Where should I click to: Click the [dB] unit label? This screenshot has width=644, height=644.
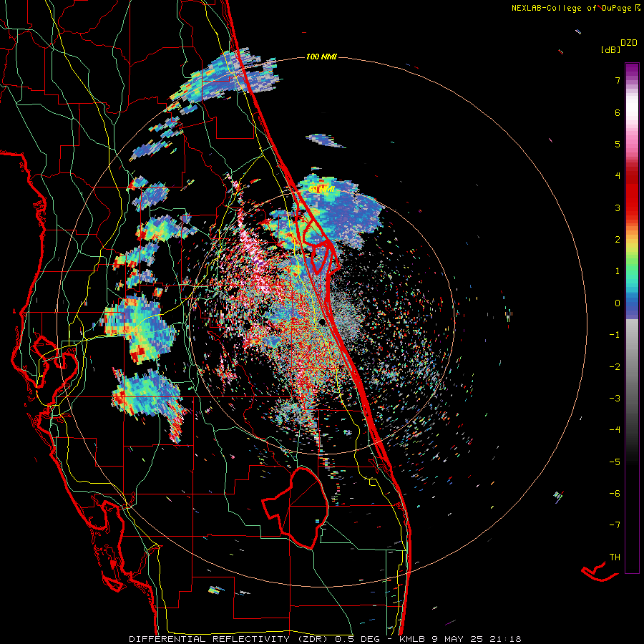(611, 49)
